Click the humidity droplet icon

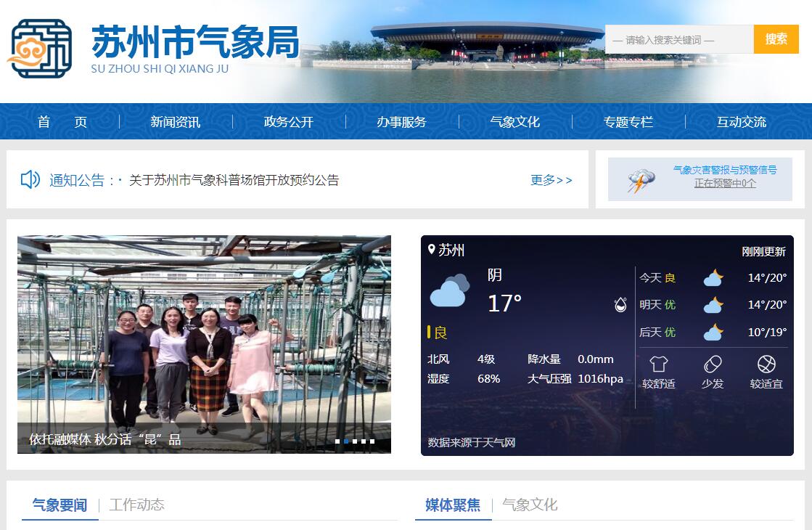coord(620,304)
